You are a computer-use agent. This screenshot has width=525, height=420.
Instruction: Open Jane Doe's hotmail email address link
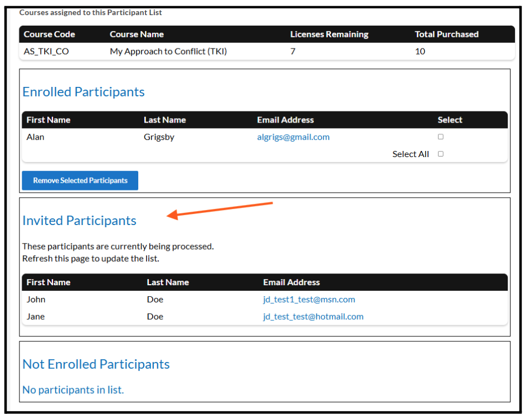click(313, 316)
